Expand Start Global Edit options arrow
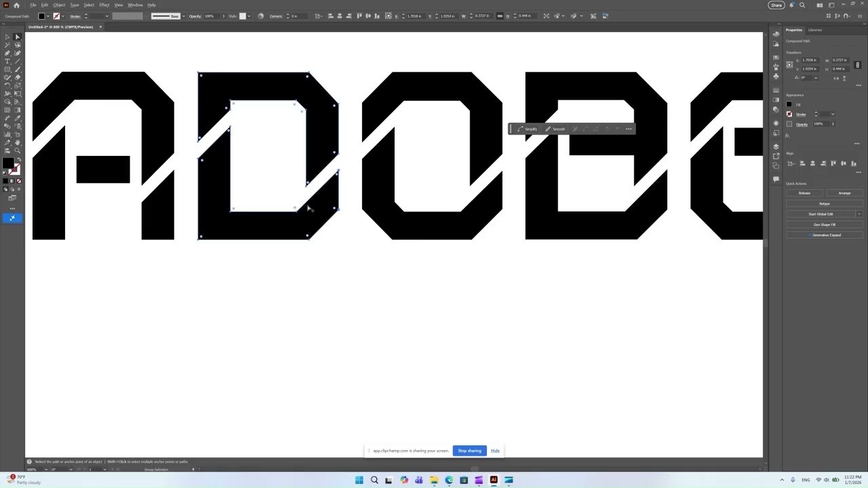 (859, 213)
